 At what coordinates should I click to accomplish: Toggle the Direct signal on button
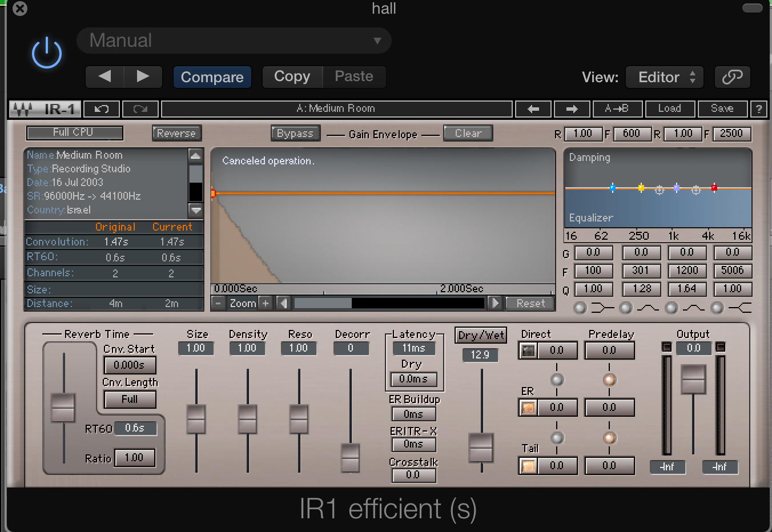[x=528, y=350]
